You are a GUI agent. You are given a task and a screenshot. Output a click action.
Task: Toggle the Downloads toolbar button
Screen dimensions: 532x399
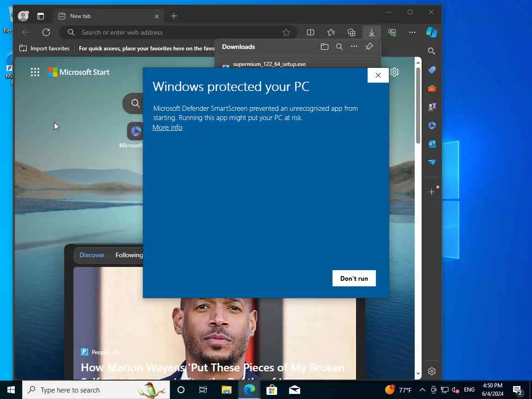click(371, 32)
